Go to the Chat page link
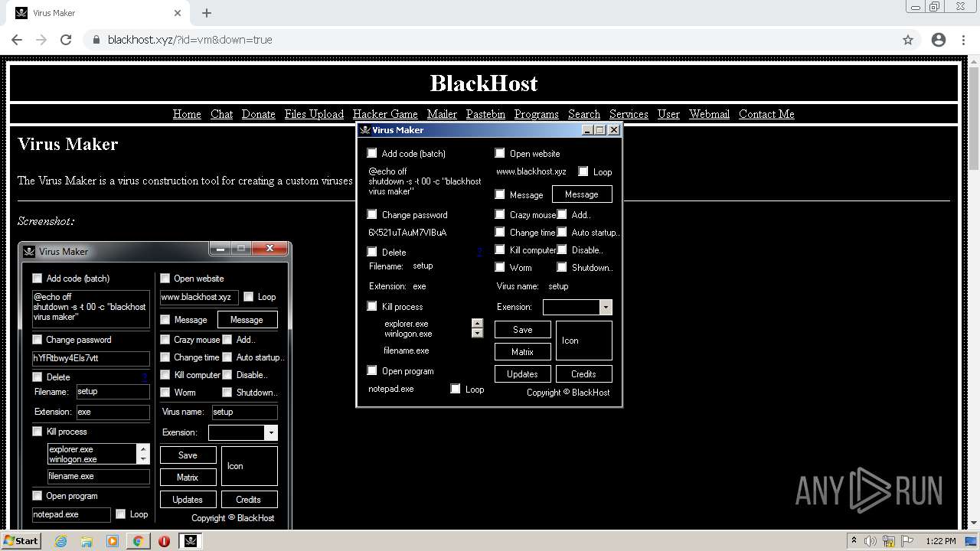The height and width of the screenshot is (551, 980). tap(221, 114)
